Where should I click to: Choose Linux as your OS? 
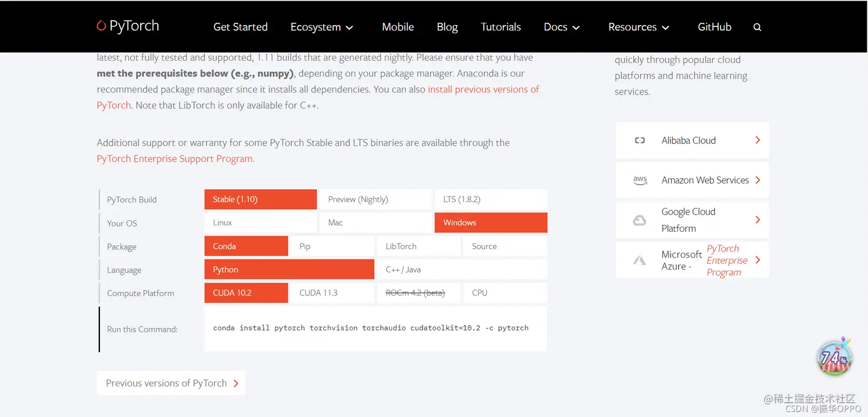(261, 223)
